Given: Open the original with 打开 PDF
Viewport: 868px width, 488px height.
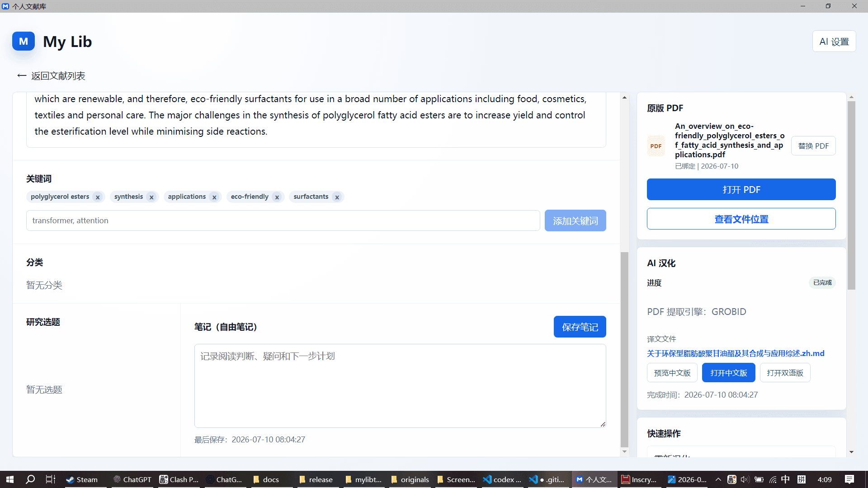Looking at the screenshot, I should (741, 189).
